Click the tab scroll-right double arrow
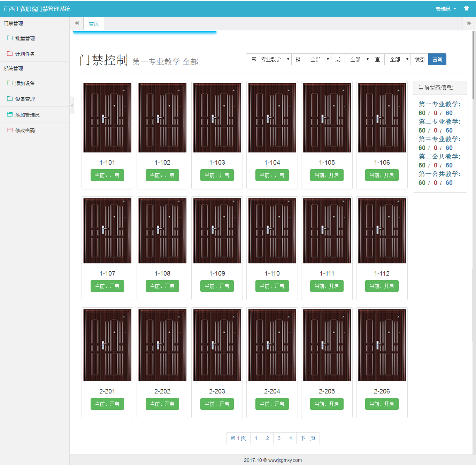476x465 pixels. 469,23
